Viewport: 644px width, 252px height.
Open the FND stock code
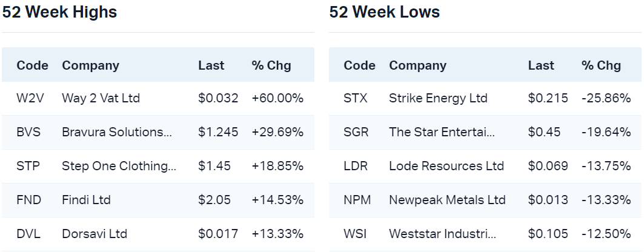(28, 200)
